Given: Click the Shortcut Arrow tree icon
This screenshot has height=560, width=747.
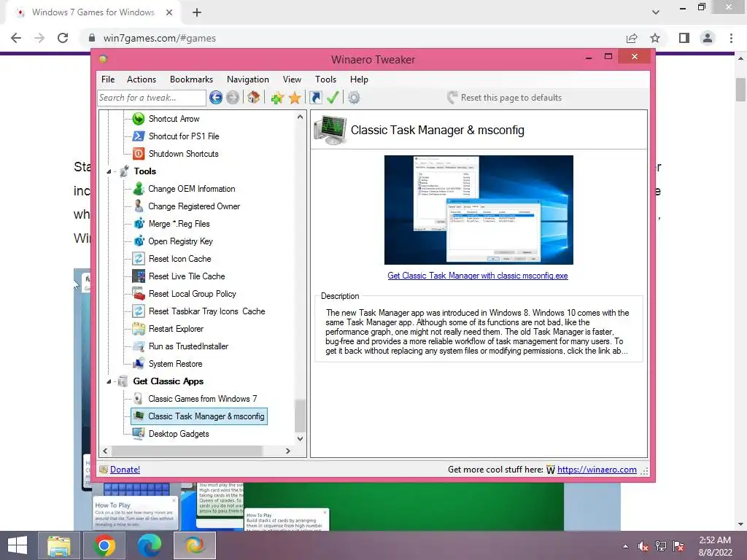Looking at the screenshot, I should pyautogui.click(x=138, y=119).
